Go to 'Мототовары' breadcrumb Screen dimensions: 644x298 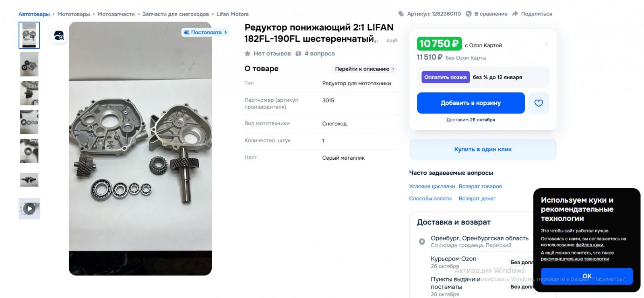point(74,14)
